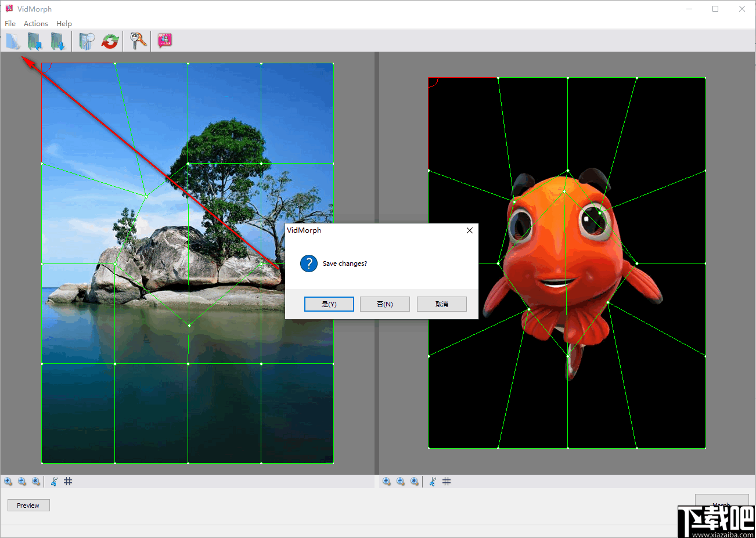Toggle the grid overlay for the fish image
The image size is (756, 538).
click(x=447, y=481)
